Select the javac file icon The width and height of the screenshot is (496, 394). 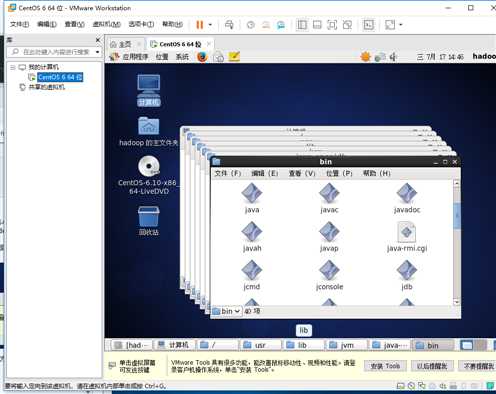coord(329,198)
